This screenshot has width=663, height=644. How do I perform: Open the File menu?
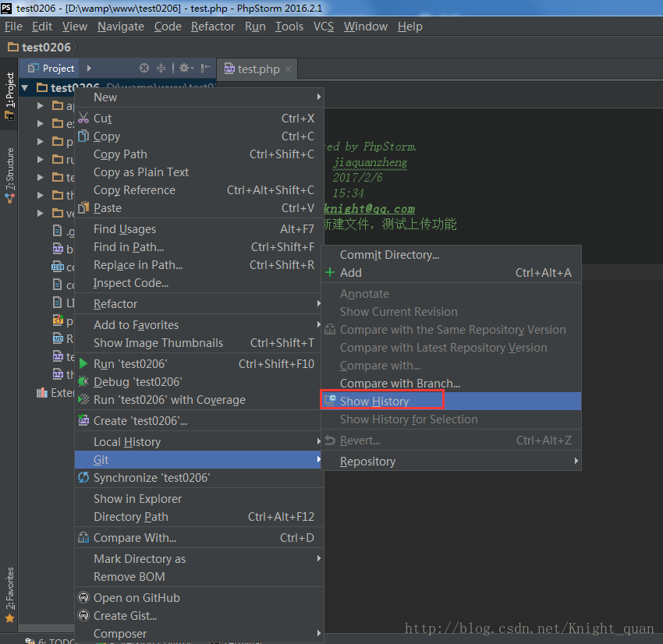tap(13, 27)
